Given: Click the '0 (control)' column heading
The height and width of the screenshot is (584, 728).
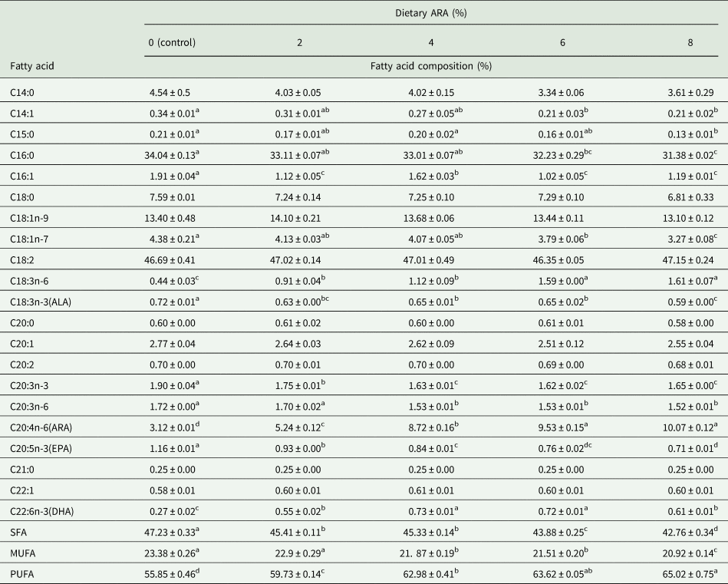Looking at the screenshot, I should click(x=173, y=43).
